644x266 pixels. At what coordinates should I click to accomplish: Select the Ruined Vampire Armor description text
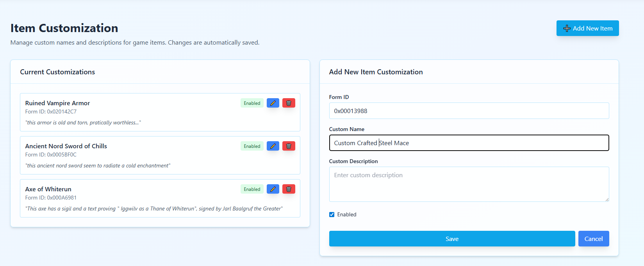pyautogui.click(x=83, y=123)
